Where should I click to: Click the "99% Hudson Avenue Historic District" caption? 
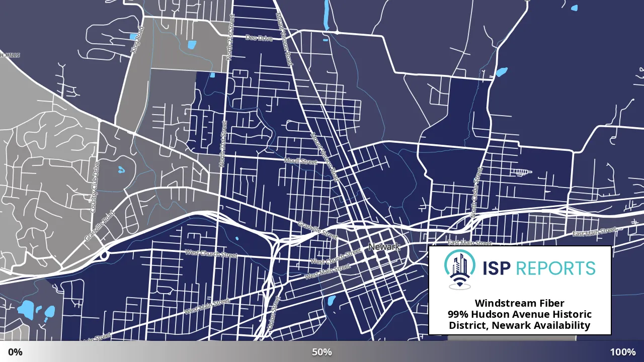pyautogui.click(x=520, y=320)
